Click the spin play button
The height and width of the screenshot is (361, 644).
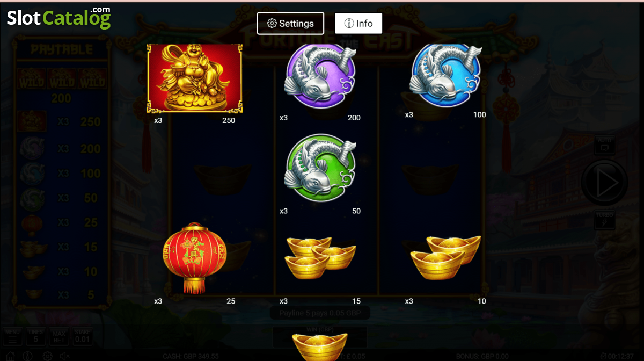point(604,183)
